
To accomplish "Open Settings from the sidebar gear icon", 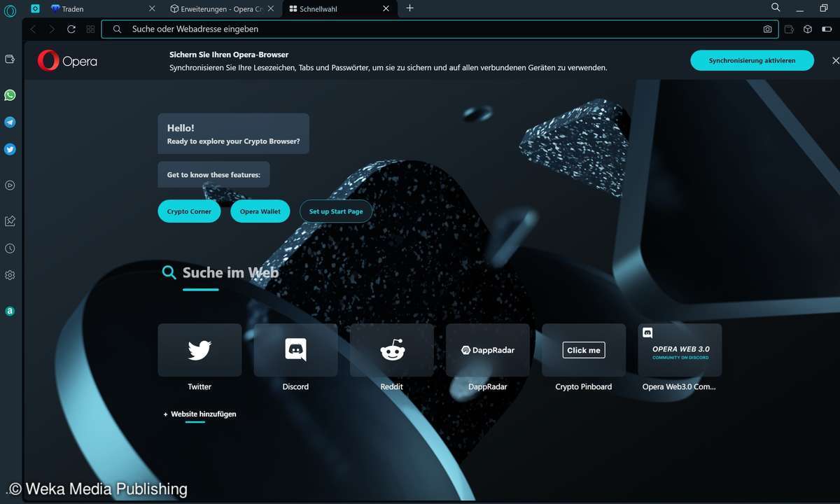I will point(10,275).
